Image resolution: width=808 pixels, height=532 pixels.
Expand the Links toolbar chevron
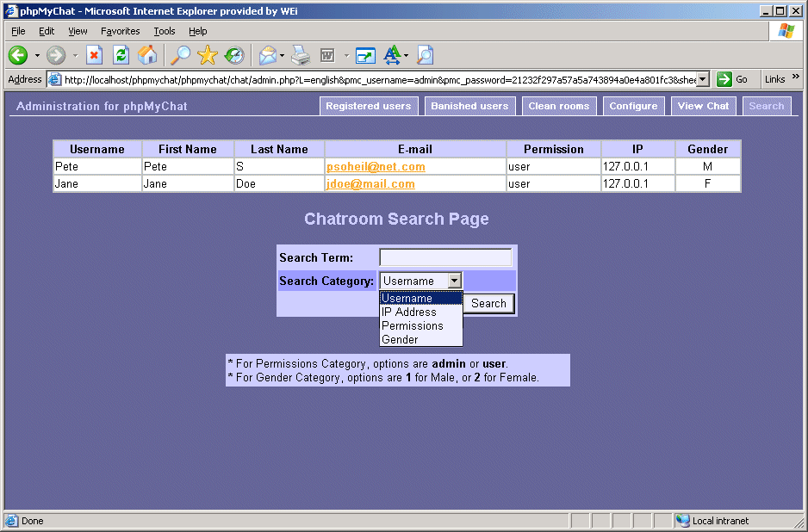click(x=796, y=77)
